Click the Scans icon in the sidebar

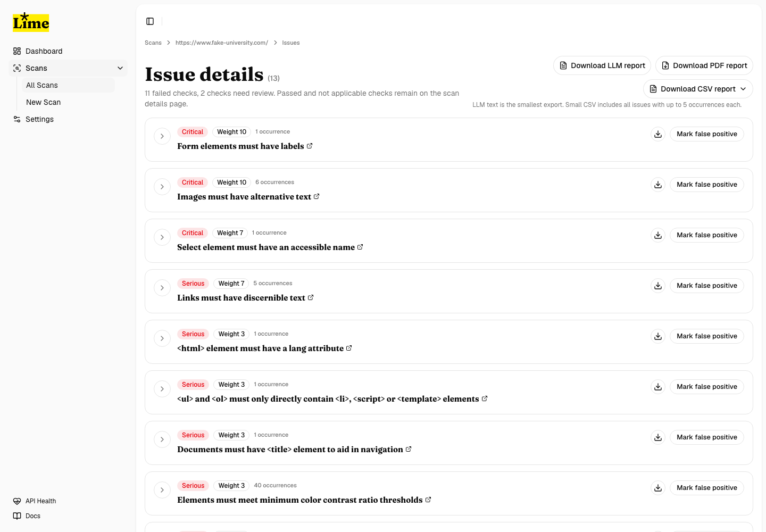(16, 68)
